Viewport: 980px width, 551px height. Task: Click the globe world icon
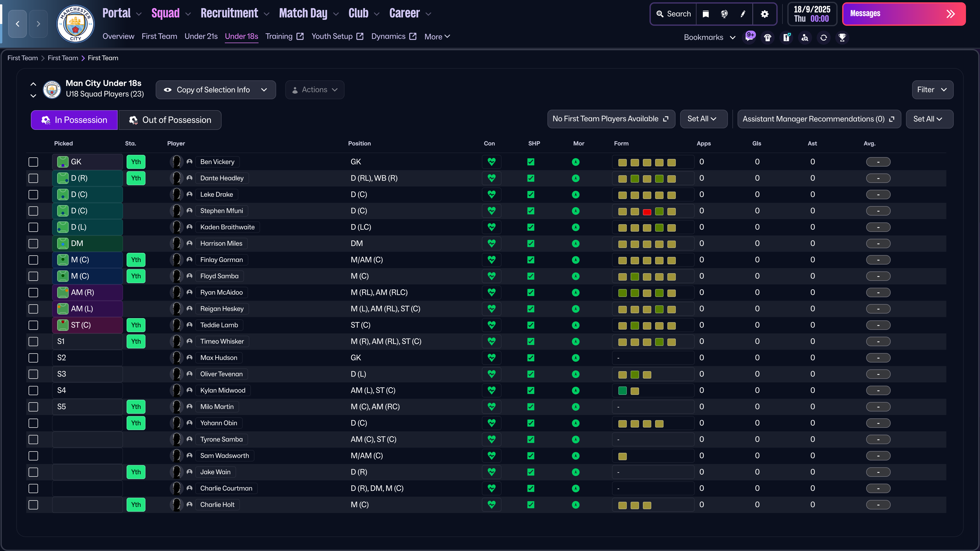[724, 14]
